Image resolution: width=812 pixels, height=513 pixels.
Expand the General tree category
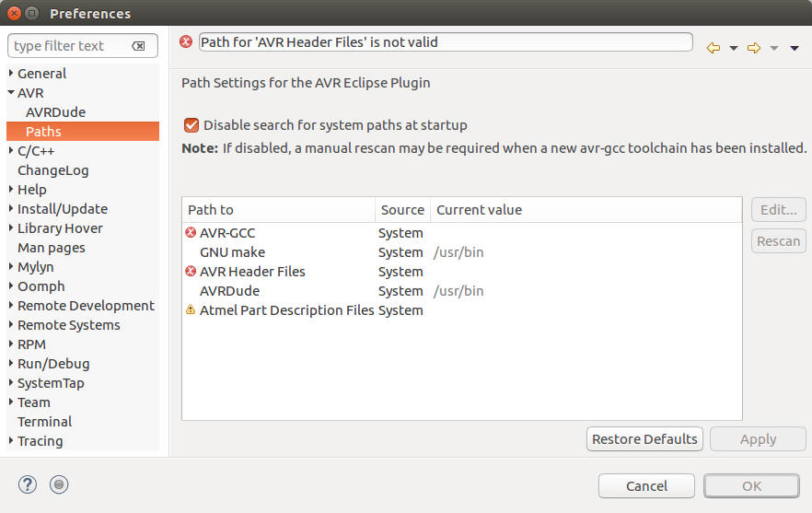pyautogui.click(x=11, y=74)
